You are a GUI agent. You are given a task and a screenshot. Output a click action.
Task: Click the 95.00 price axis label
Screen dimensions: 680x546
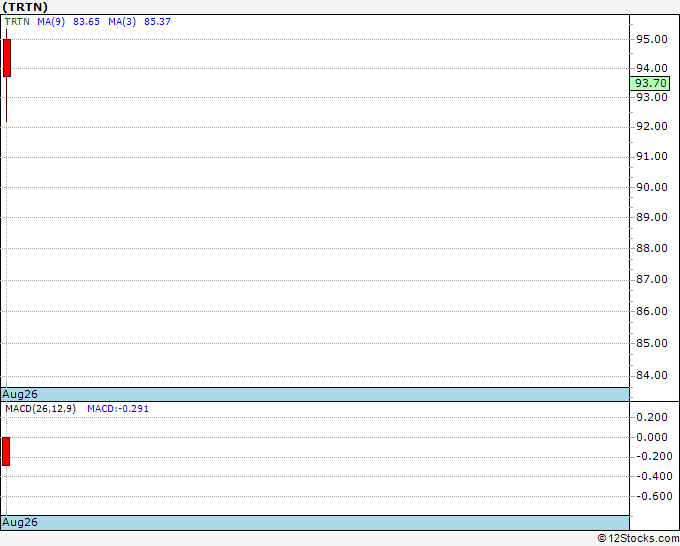651,39
